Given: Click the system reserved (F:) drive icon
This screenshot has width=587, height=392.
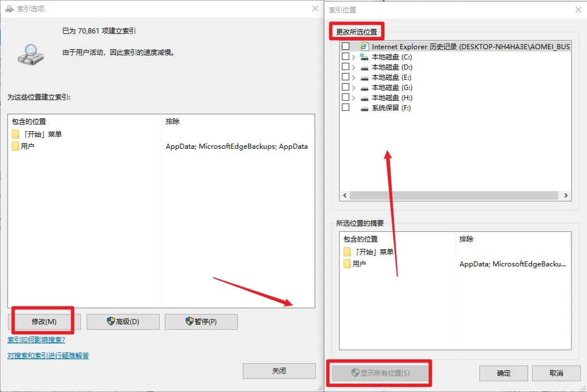Looking at the screenshot, I should 365,108.
